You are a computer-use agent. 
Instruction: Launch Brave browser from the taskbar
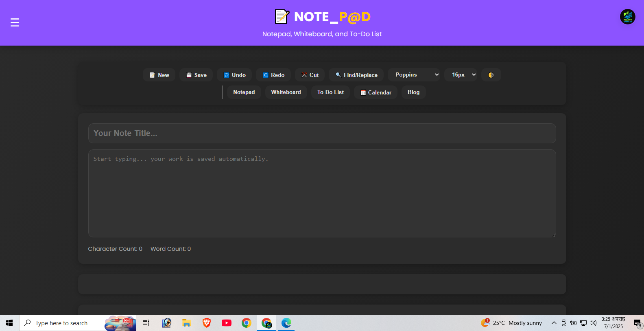point(207,323)
